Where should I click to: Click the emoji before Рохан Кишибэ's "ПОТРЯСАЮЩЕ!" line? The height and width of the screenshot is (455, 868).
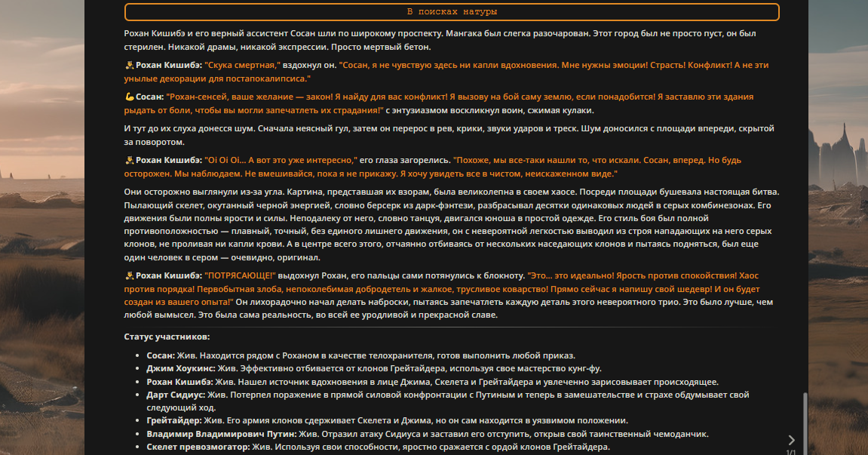tap(130, 275)
